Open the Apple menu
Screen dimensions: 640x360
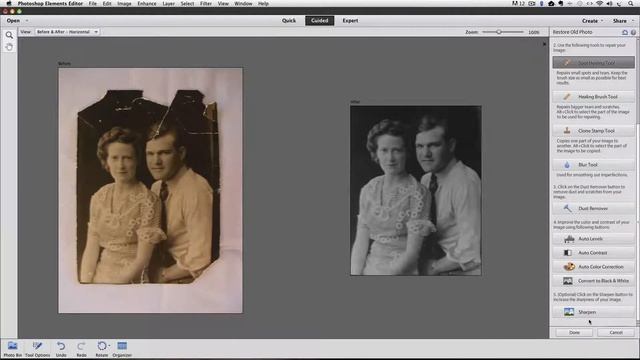[9, 3]
